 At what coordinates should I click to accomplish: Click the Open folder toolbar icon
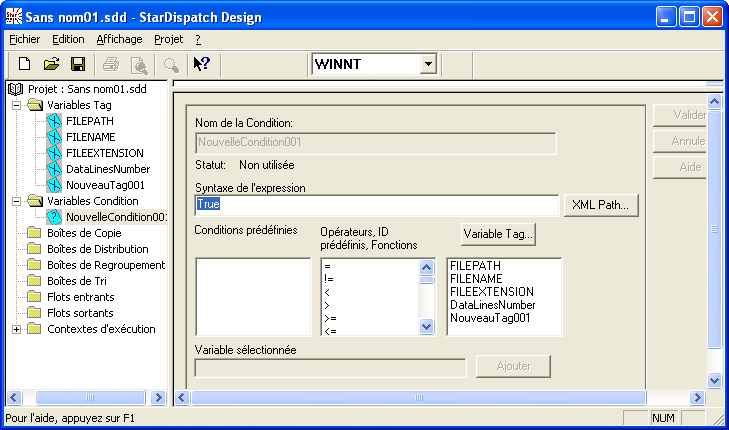[51, 64]
